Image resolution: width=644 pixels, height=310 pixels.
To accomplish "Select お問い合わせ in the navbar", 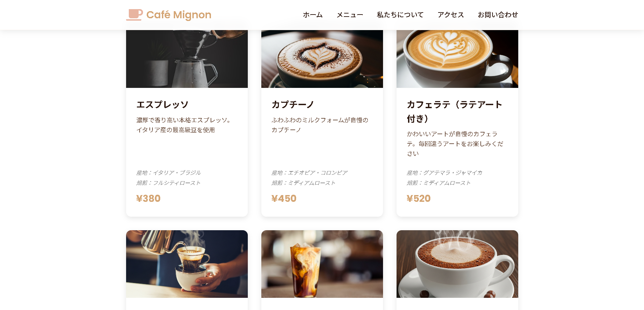I will pyautogui.click(x=498, y=15).
